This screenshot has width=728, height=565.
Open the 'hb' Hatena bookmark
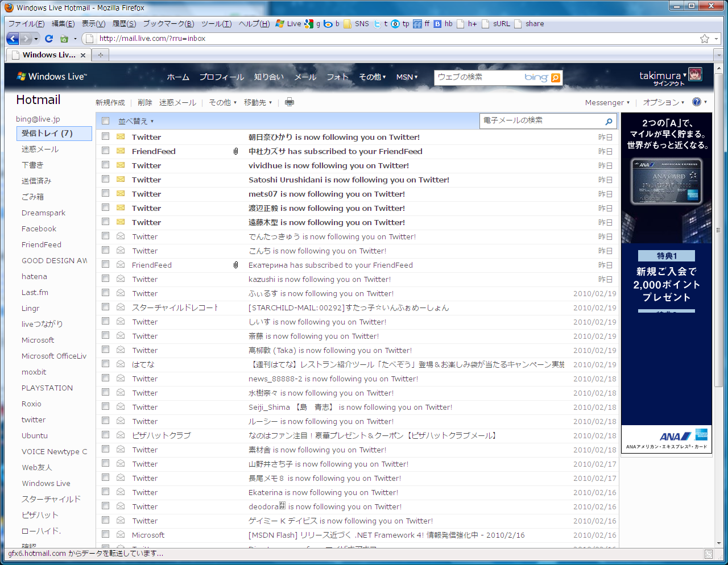(443, 24)
